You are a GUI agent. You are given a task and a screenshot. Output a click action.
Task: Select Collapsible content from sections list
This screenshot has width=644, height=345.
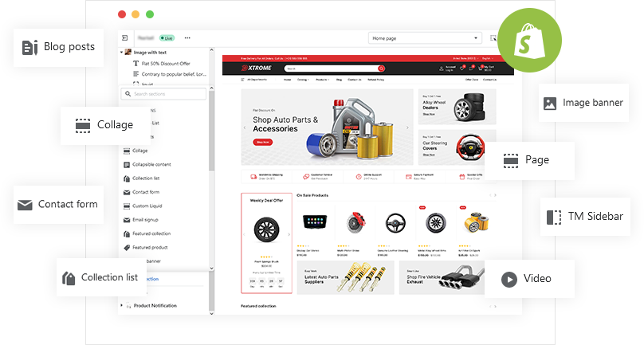pos(151,164)
